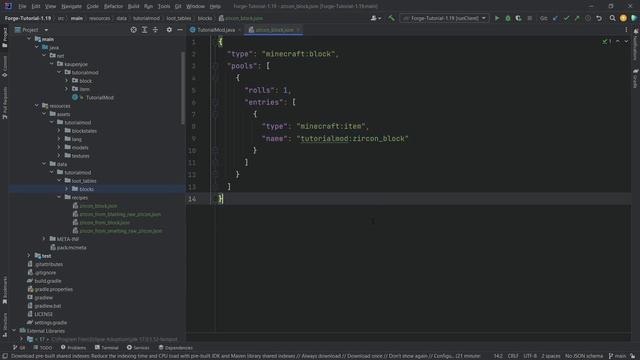The image size is (640, 360).
Task: Expand the lang folder
Action: coord(59,139)
